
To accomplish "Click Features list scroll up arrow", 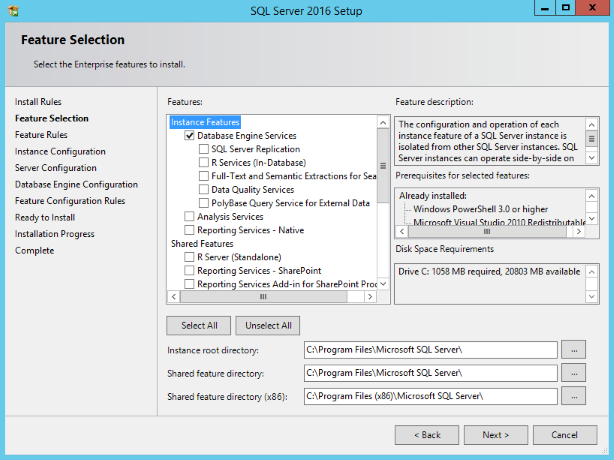I will (x=383, y=123).
